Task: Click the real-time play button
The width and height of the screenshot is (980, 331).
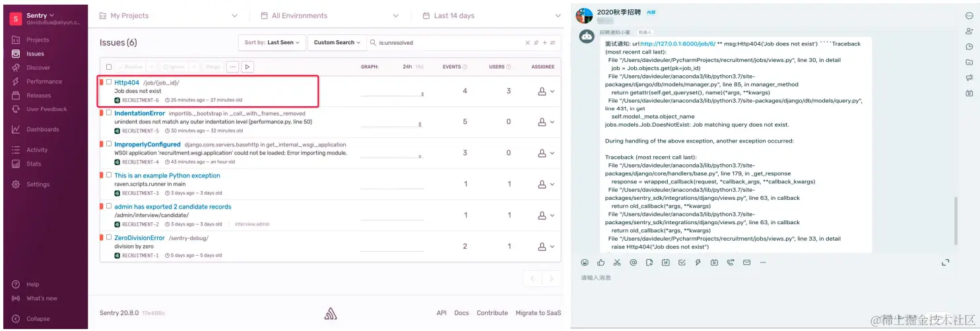Action: (247, 67)
